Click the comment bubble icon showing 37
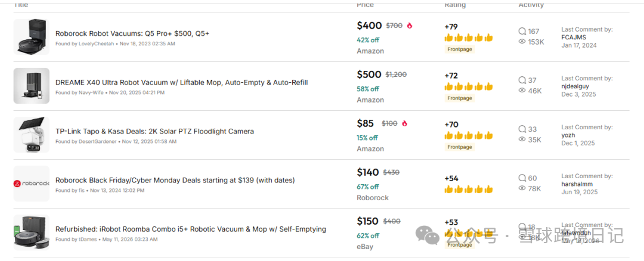The width and height of the screenshot is (644, 261). pyautogui.click(x=522, y=80)
